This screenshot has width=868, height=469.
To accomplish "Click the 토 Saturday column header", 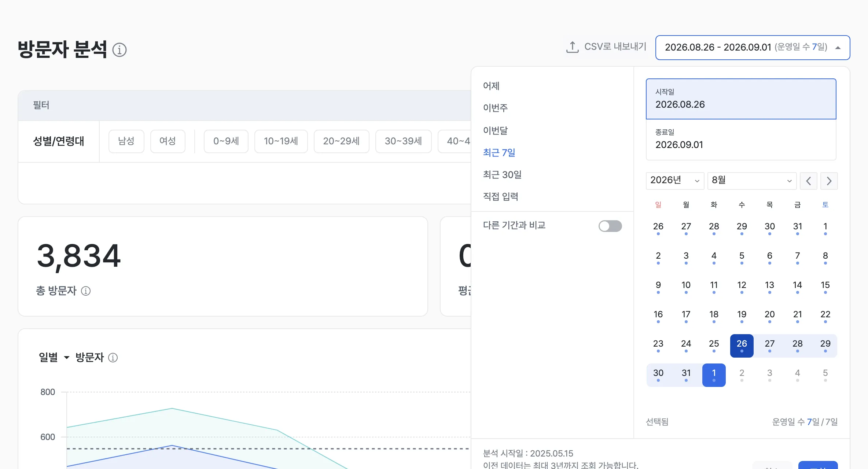I will click(x=825, y=205).
